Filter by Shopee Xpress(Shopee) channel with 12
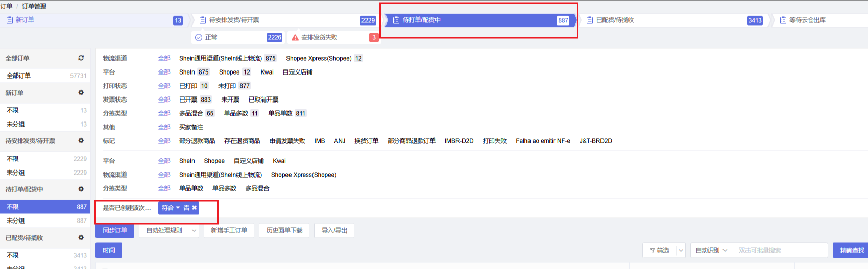 324,58
